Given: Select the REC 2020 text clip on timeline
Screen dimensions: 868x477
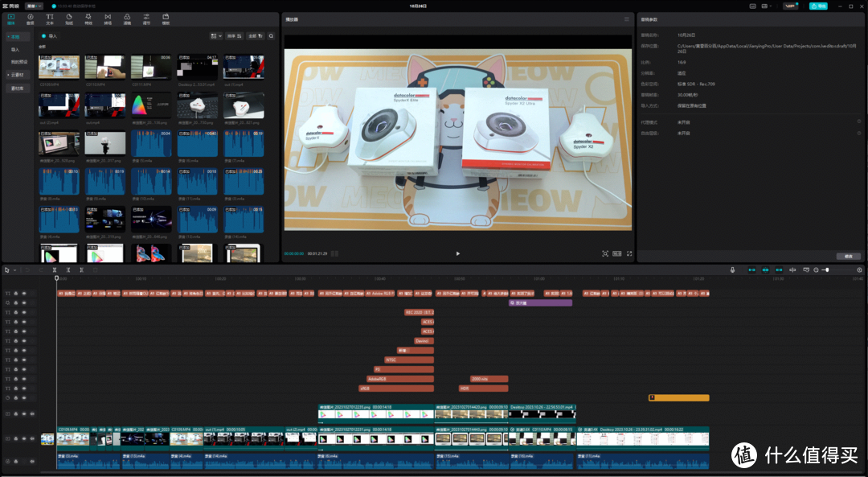Looking at the screenshot, I should point(419,312).
